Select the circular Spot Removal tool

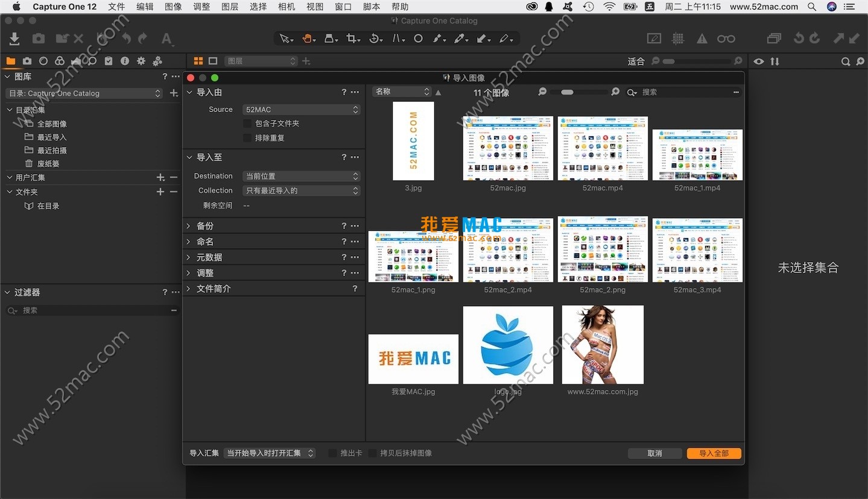[x=418, y=39]
